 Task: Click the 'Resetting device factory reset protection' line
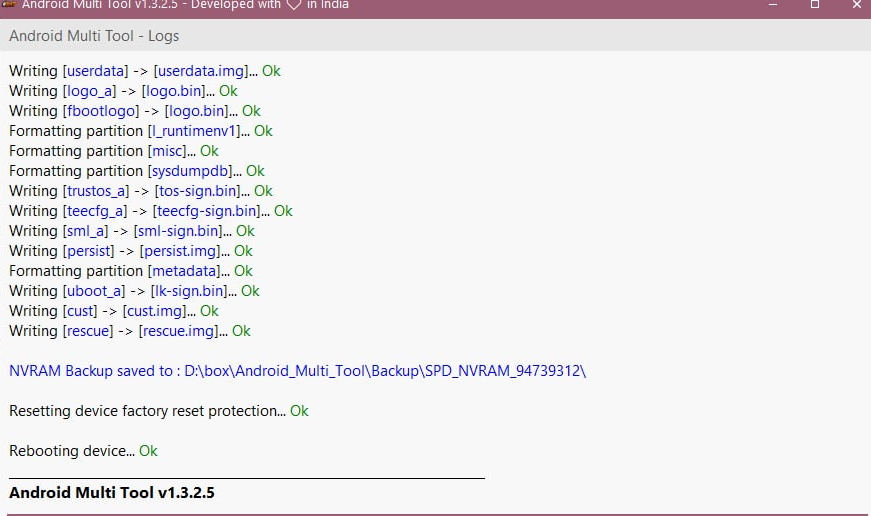[159, 411]
